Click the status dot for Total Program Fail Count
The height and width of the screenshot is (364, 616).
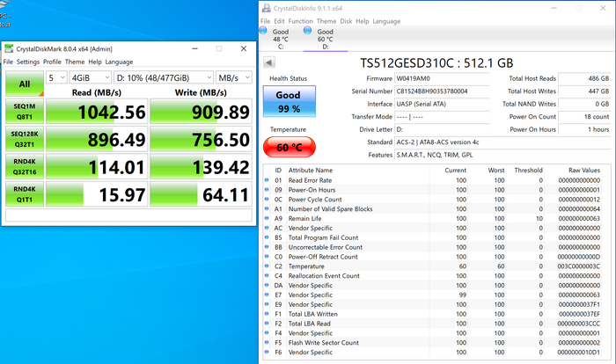coord(267,237)
